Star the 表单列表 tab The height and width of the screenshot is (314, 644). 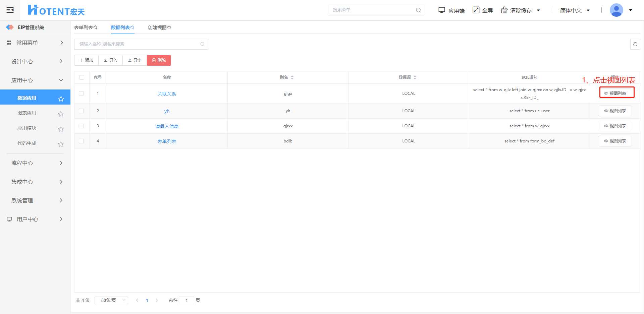pos(96,27)
